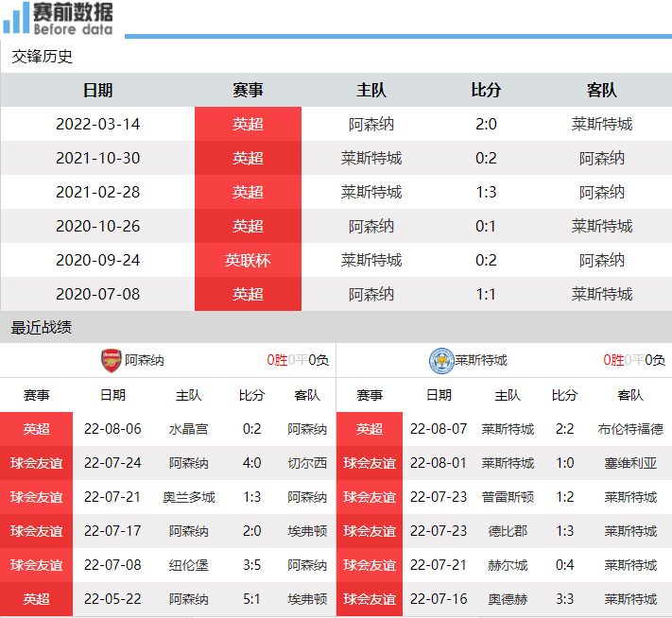The image size is (672, 618).
Task: Click the 英超 cell in the 2022-03-14 row
Action: coord(248,125)
